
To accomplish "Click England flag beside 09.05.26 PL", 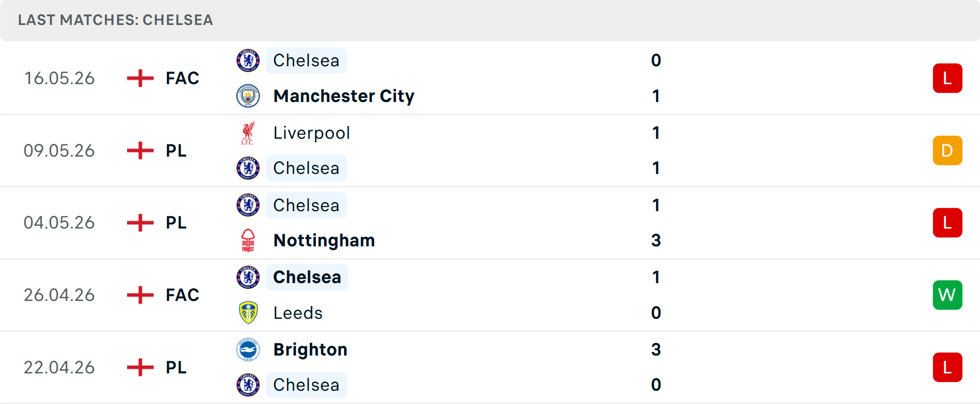I will point(140,150).
